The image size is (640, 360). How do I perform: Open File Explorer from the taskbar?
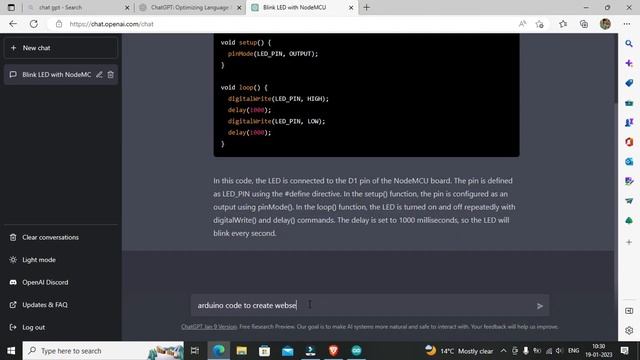(242, 351)
